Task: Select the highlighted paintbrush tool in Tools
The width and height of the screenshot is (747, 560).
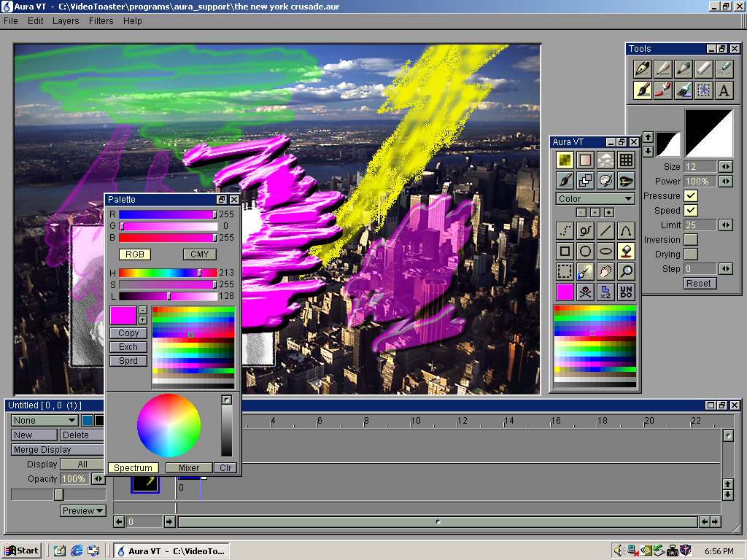Action: click(x=642, y=90)
